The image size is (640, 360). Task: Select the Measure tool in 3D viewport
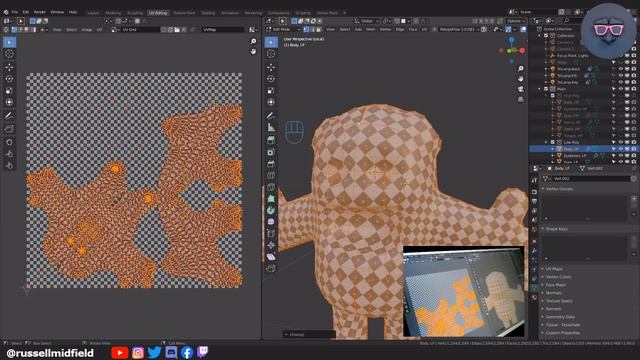pyautogui.click(x=271, y=127)
